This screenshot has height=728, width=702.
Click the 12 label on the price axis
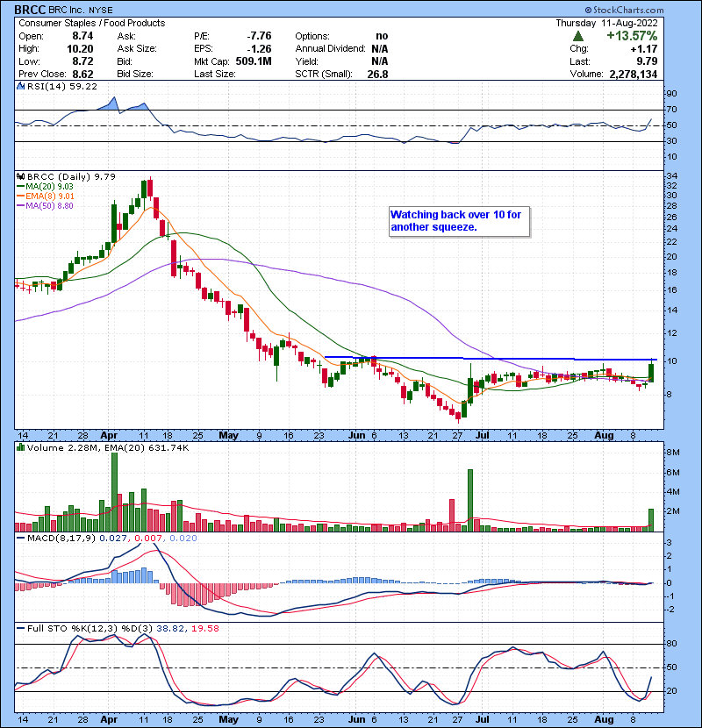pyautogui.click(x=672, y=333)
